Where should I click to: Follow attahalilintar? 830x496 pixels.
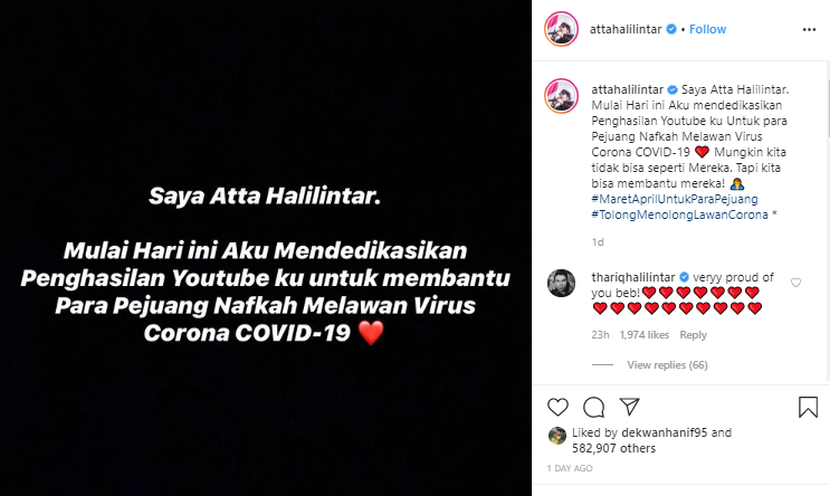pyautogui.click(x=707, y=29)
